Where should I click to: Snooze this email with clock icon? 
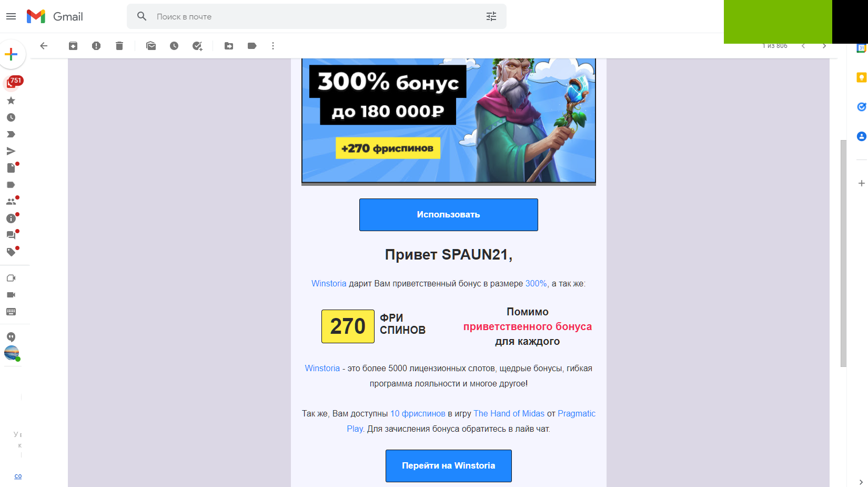pyautogui.click(x=174, y=46)
